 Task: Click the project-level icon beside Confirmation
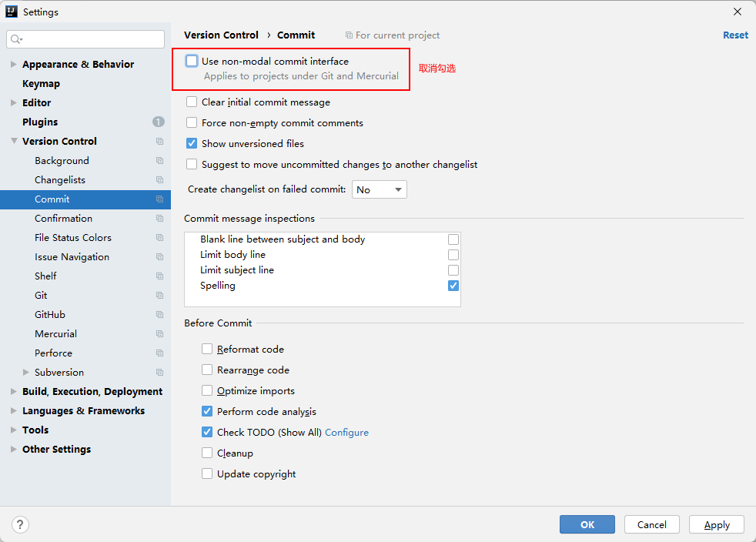(x=159, y=219)
